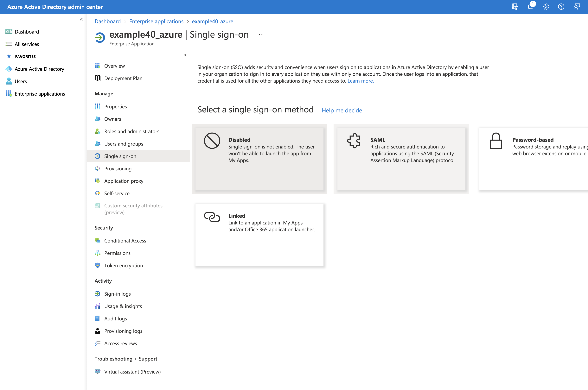The image size is (588, 390).
Task: Click the Users and groups icon
Action: click(x=98, y=144)
